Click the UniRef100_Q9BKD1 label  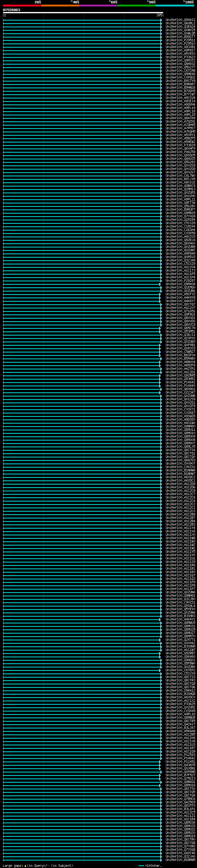click(x=180, y=782)
